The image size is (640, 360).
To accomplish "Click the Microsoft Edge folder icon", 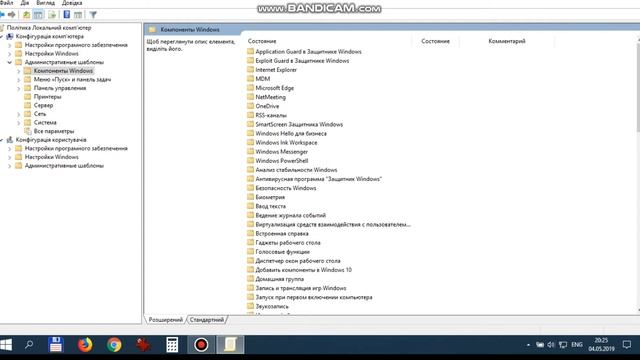I will tap(250, 88).
